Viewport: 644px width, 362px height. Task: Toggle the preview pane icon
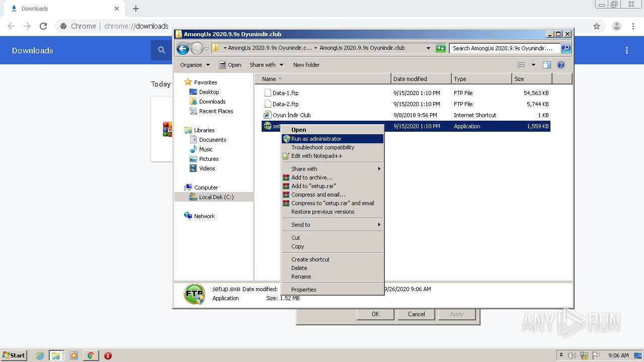click(547, 65)
